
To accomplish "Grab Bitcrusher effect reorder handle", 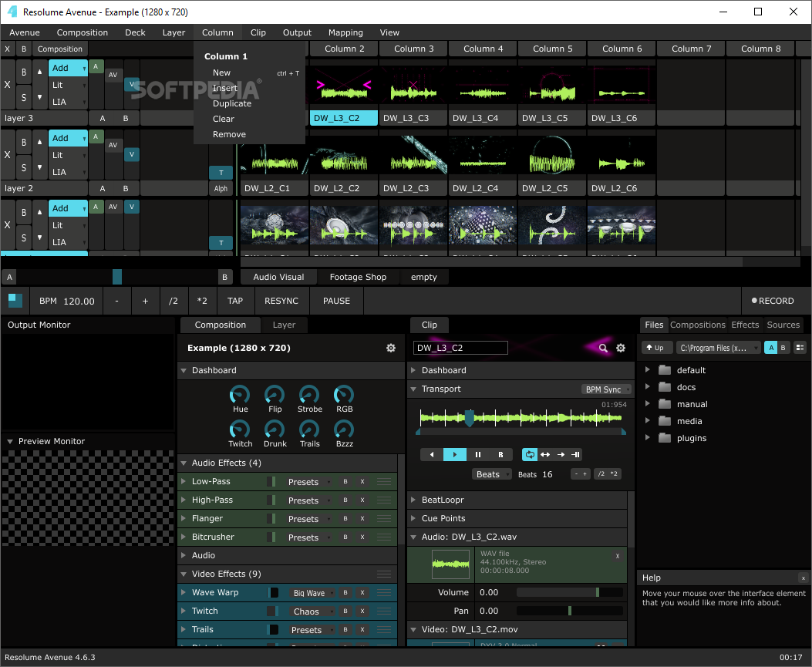I will 384,537.
